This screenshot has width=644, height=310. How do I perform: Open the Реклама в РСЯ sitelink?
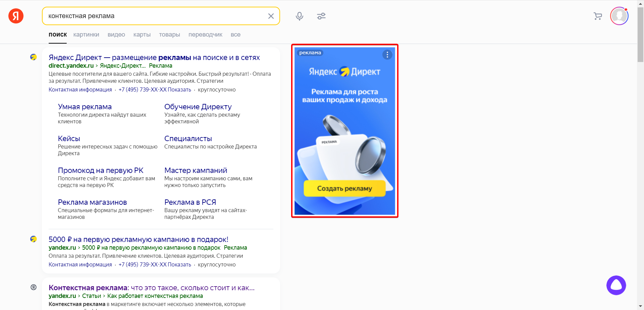coord(190,202)
